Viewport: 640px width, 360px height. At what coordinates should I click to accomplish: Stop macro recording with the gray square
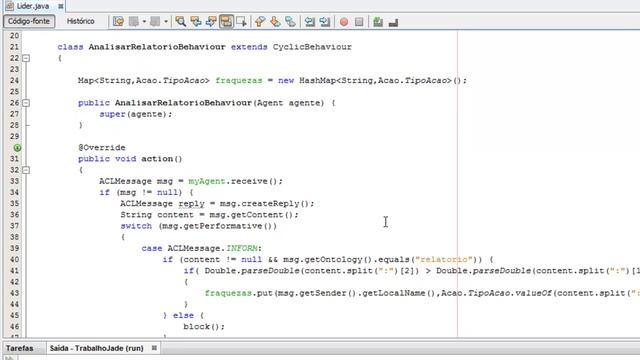[x=359, y=22]
